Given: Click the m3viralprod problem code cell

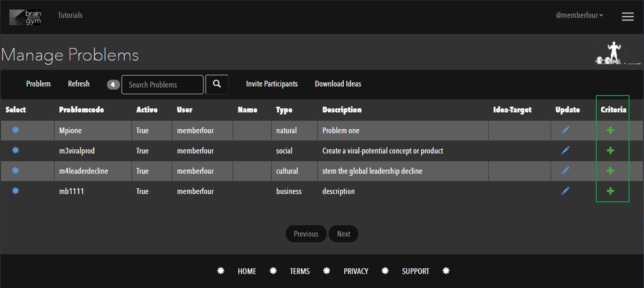Looking at the screenshot, I should point(77,151).
